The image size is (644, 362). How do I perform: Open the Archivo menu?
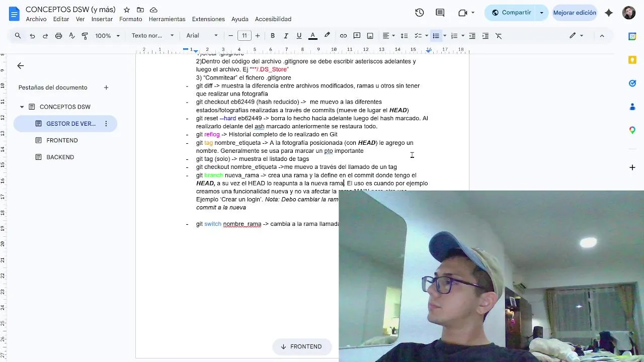[x=36, y=19]
